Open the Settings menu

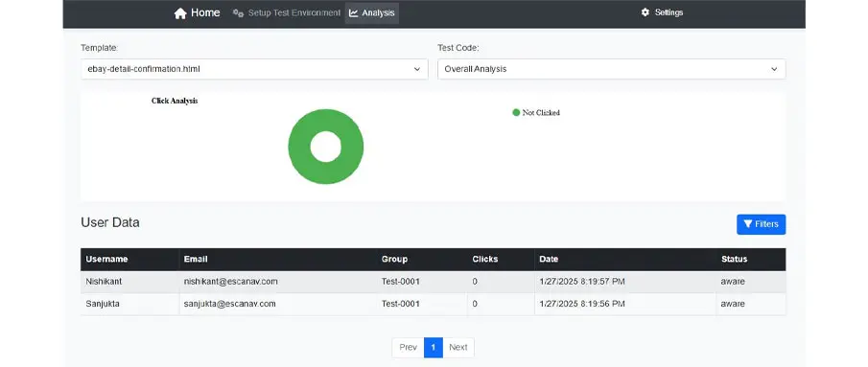(x=662, y=12)
